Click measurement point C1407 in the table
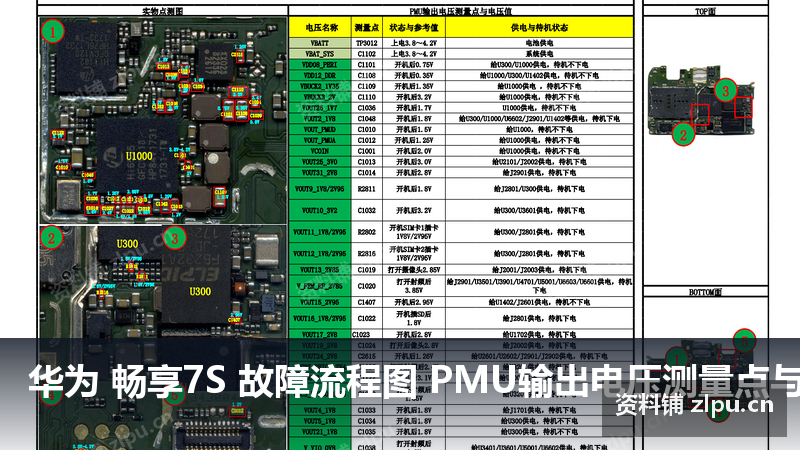Viewport: 800px width, 450px height. click(366, 303)
